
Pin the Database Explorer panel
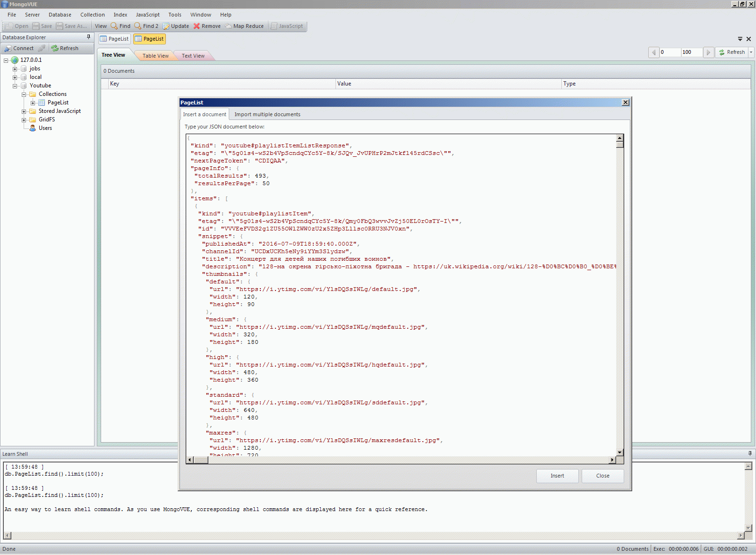tap(88, 37)
